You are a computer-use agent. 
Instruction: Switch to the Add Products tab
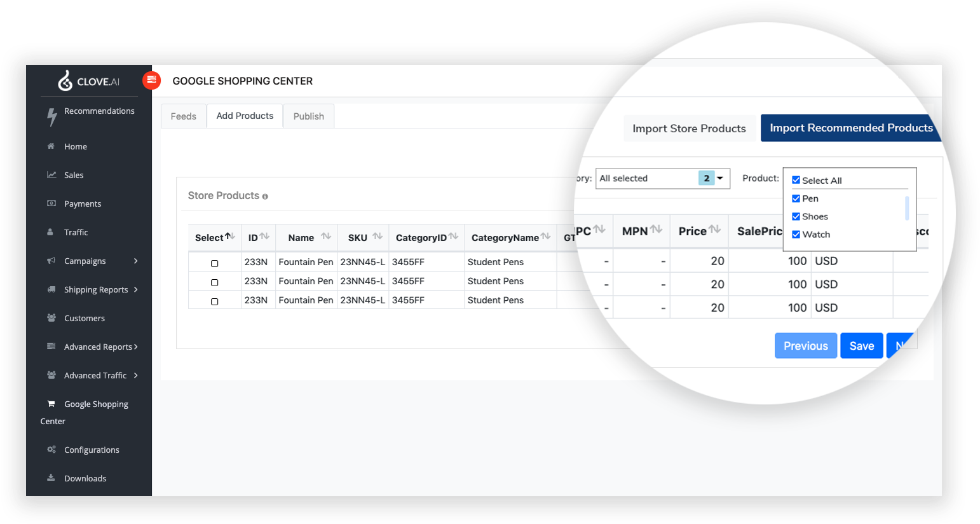click(245, 116)
